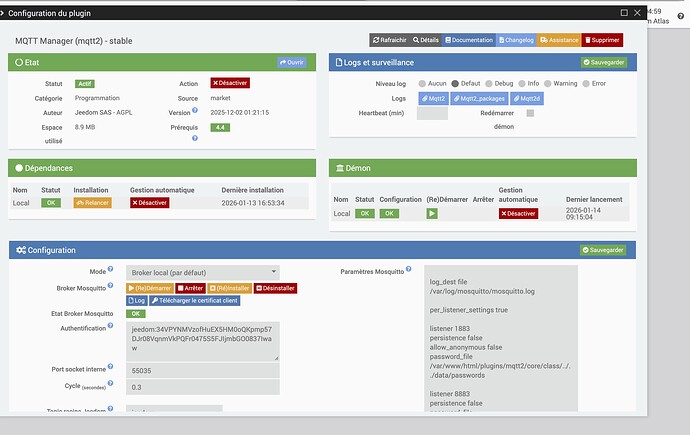Click the Dépendances panel header
This screenshot has width=690, height=435.
(x=162, y=168)
